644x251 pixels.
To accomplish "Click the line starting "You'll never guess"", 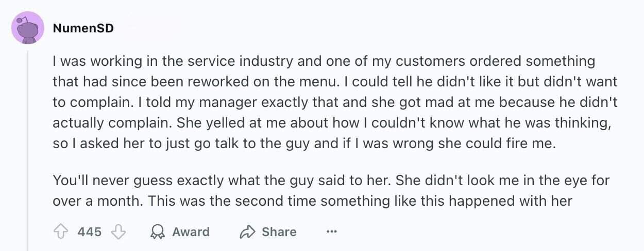I will pos(331,181).
